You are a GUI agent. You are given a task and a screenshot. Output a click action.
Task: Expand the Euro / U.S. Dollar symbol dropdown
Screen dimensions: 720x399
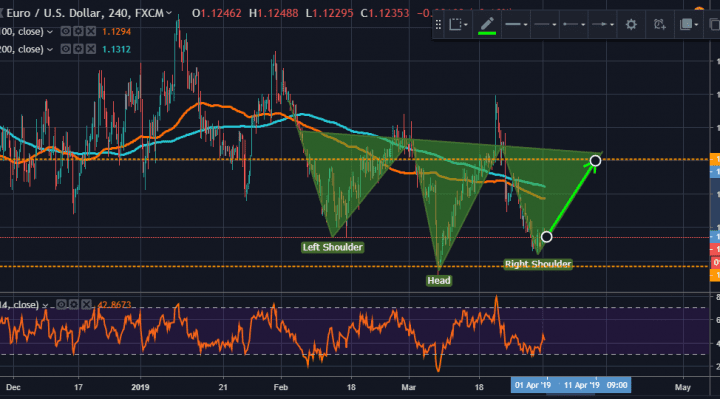click(169, 13)
